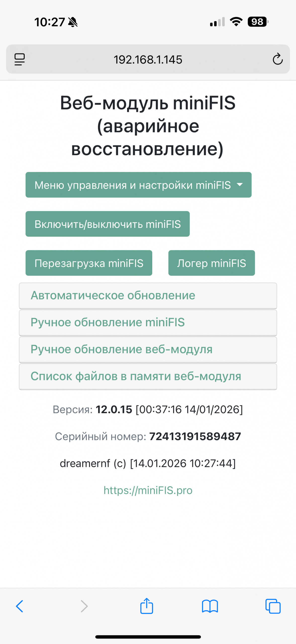Open the Логер miniFIS button

click(212, 263)
